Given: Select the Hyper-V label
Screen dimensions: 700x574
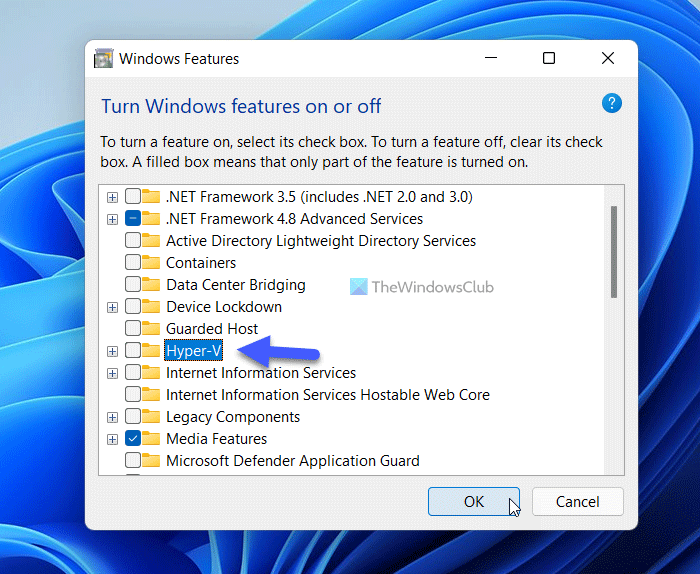Looking at the screenshot, I should (193, 350).
